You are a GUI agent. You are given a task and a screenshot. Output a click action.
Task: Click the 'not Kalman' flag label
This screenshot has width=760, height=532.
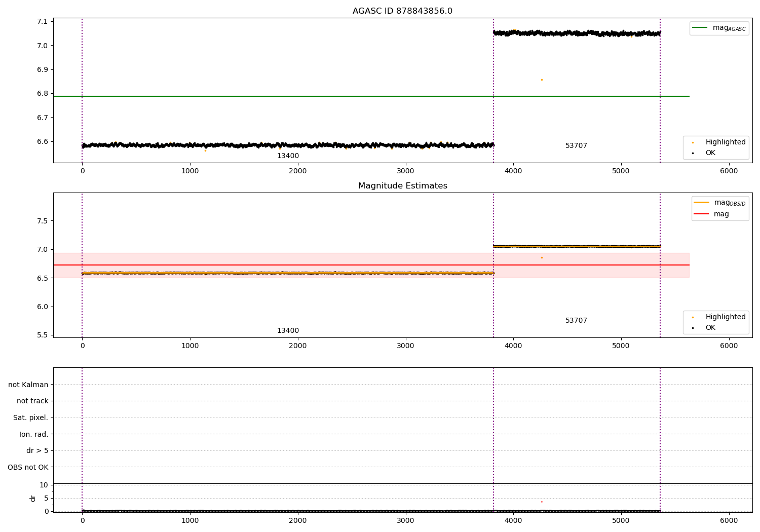point(28,385)
